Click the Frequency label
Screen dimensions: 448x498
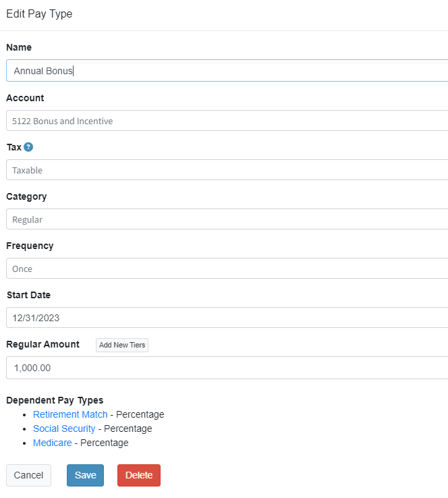[30, 246]
